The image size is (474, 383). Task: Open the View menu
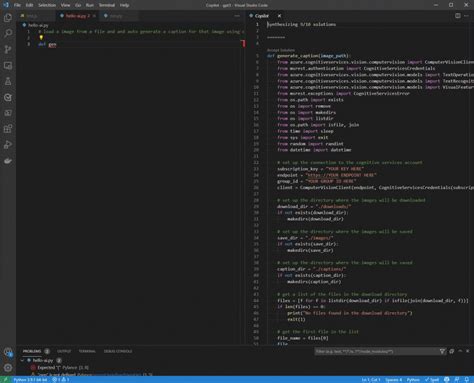pyautogui.click(x=65, y=5)
